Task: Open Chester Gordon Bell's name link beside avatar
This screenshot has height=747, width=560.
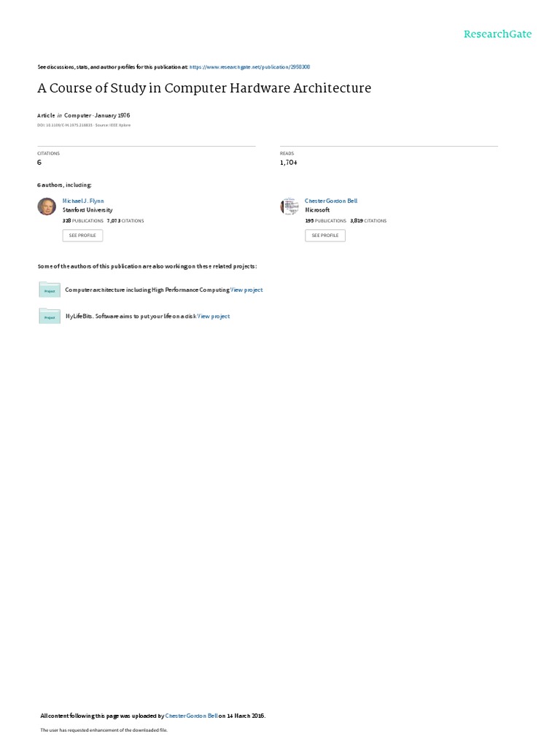Action: click(331, 201)
